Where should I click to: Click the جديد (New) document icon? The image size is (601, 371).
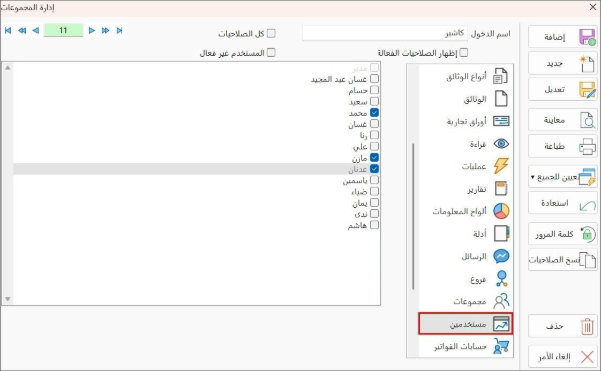pyautogui.click(x=587, y=64)
